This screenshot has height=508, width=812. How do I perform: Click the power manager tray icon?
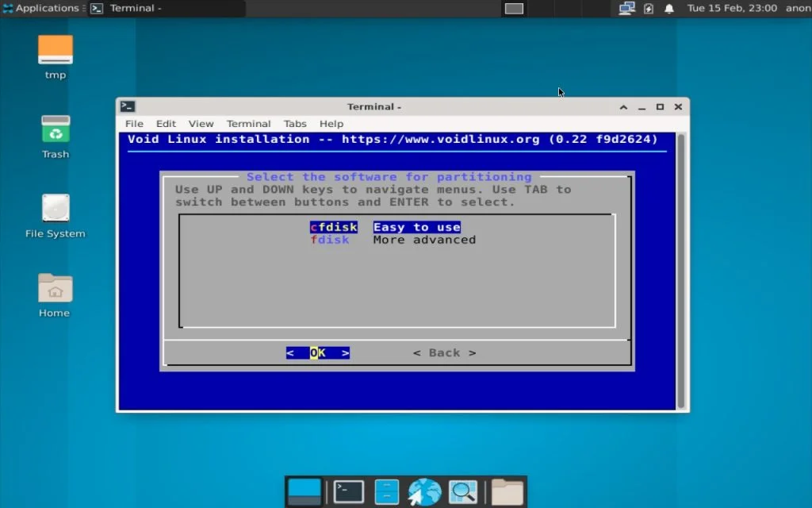[647, 8]
